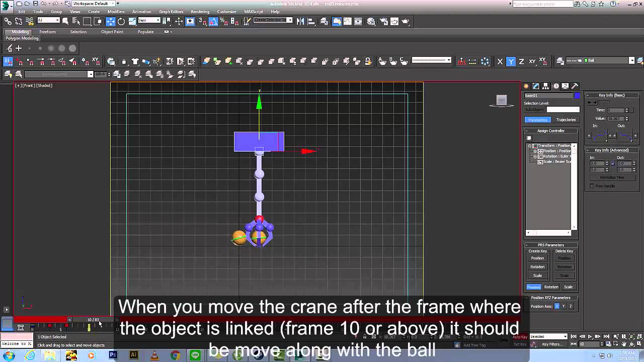644x362 pixels.
Task: Collapse the Transform tree node
Action: [x=530, y=146]
